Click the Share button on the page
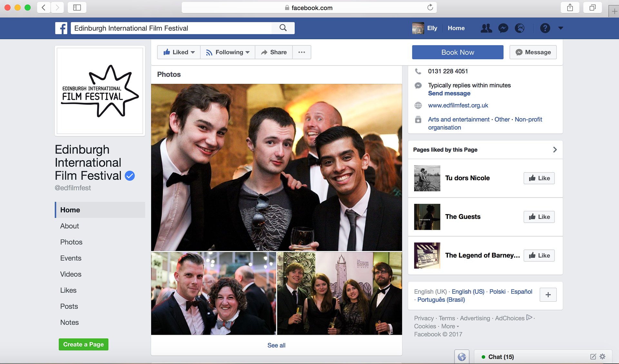The image size is (619, 364). pyautogui.click(x=274, y=52)
